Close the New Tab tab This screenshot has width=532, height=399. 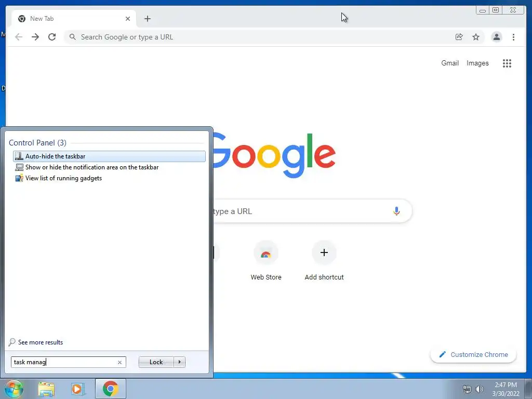(x=128, y=19)
